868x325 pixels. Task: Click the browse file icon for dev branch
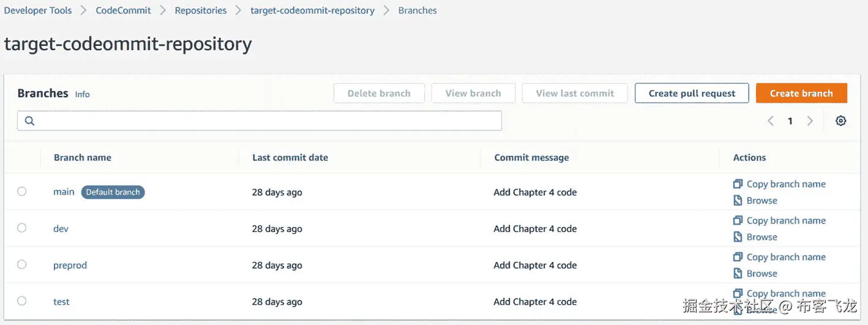click(738, 237)
